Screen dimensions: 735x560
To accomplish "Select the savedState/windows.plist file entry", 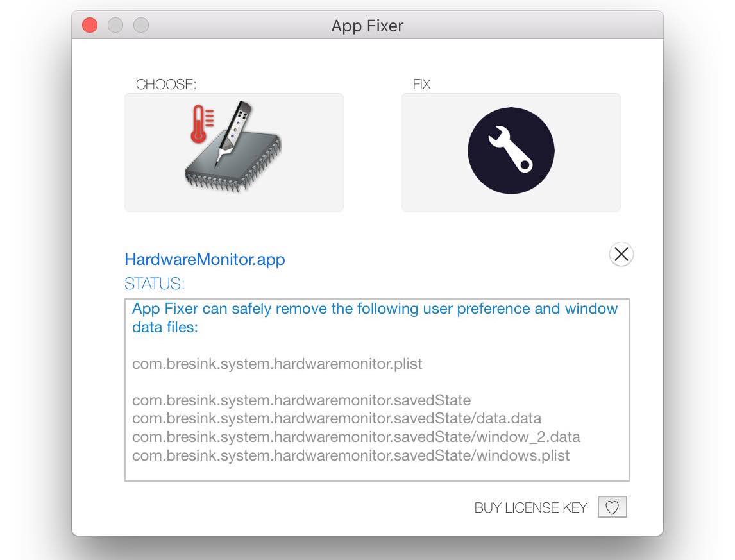I will click(350, 455).
